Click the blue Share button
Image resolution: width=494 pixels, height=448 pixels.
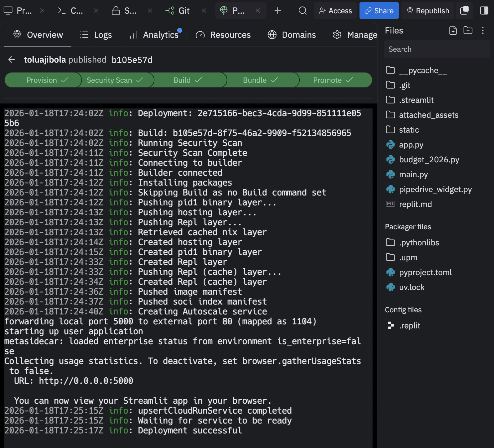379,11
